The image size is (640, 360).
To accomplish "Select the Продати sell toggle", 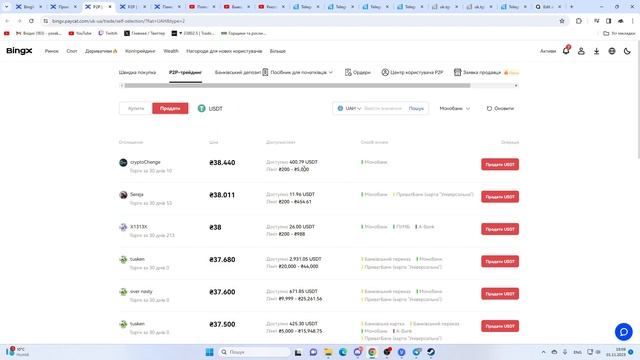I will 170,108.
